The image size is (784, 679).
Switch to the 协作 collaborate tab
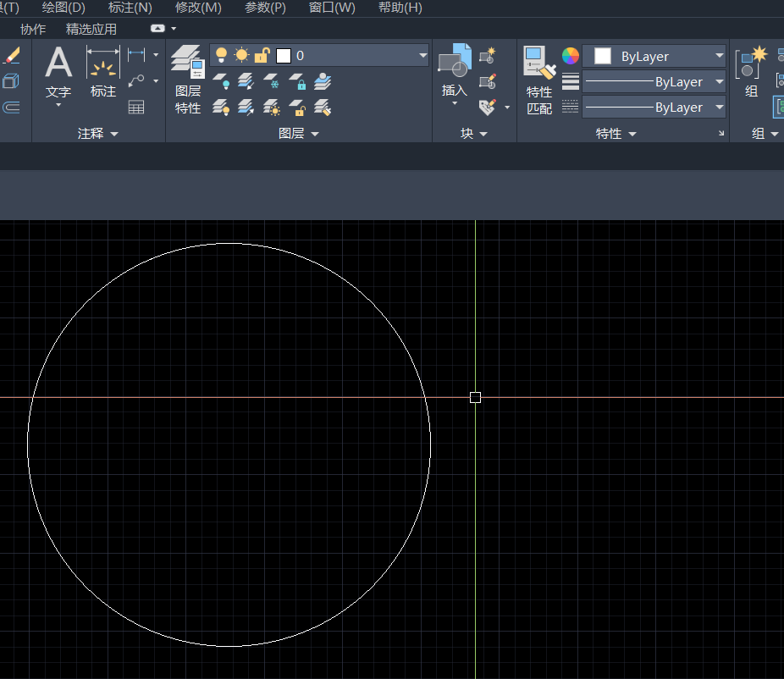33,29
